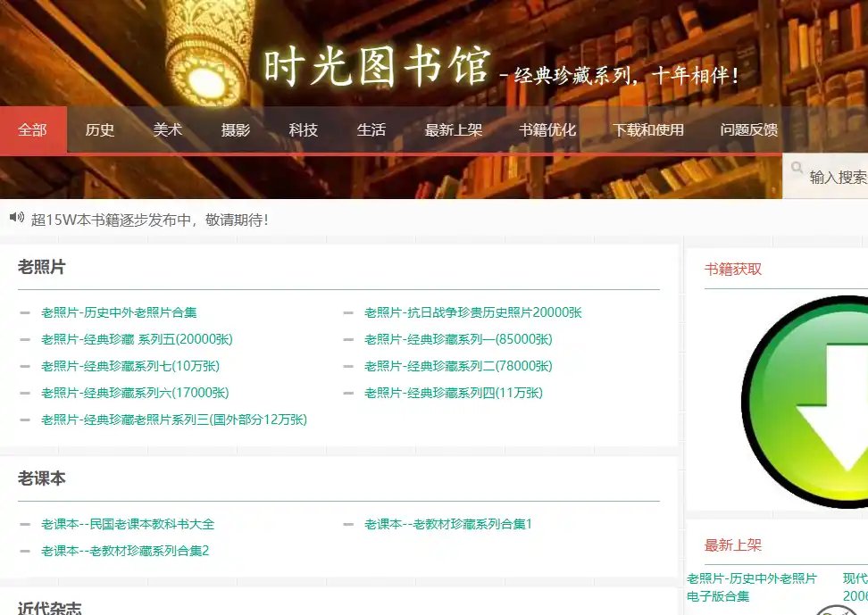868x615 pixels.
Task: Click the 时光图书馆 site title
Action: coord(377,66)
